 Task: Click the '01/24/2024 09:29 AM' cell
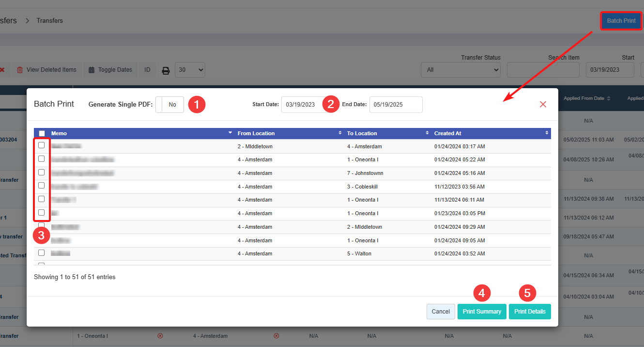(460, 227)
